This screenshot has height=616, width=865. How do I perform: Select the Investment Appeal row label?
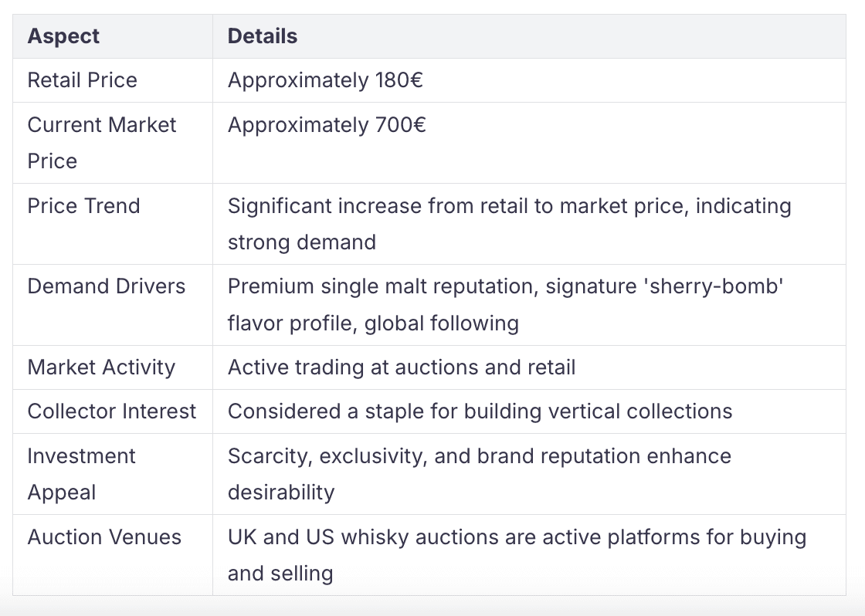81,474
